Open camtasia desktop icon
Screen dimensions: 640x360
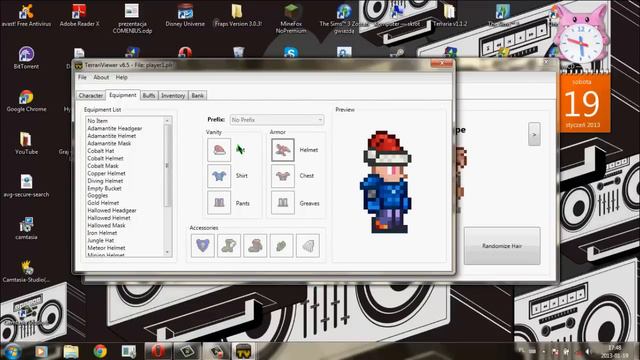(26, 228)
